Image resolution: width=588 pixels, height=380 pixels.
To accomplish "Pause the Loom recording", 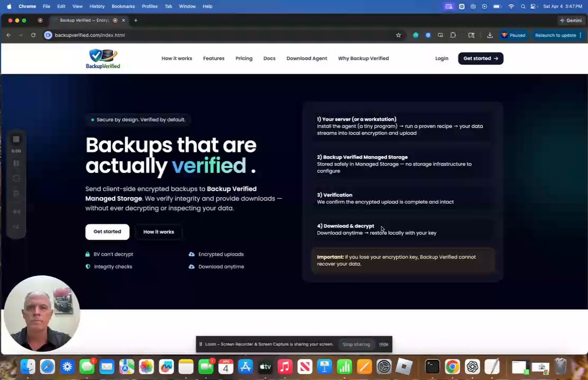I will tap(16, 164).
